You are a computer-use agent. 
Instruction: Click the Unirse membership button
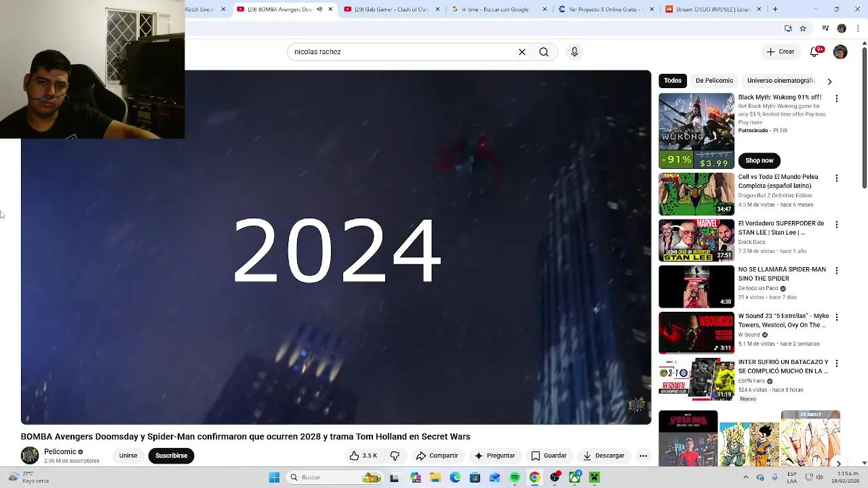click(x=128, y=455)
